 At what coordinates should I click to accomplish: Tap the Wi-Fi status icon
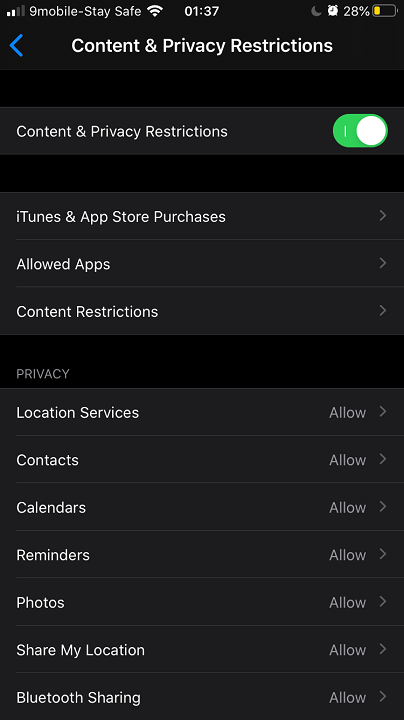click(155, 11)
